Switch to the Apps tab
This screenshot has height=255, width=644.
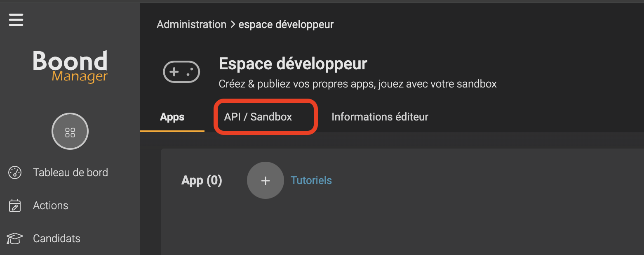pos(172,117)
